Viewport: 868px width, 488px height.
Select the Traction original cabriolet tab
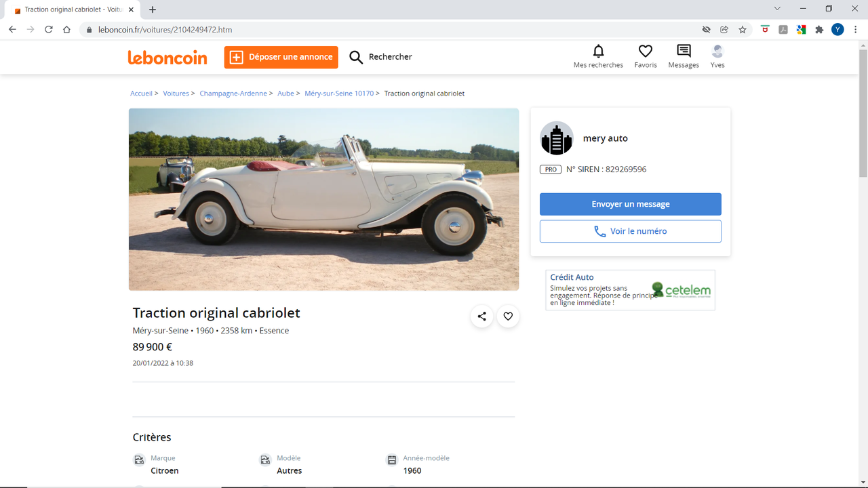[x=73, y=10]
